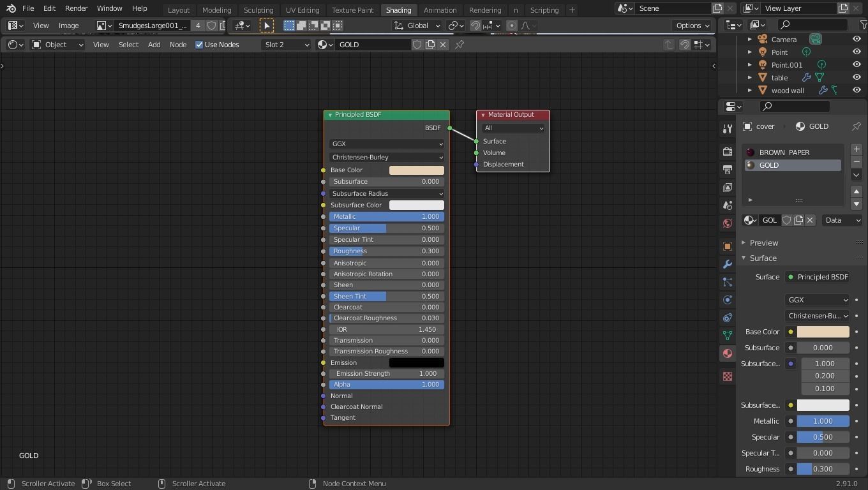Open the Object Data properties tab

click(x=727, y=336)
